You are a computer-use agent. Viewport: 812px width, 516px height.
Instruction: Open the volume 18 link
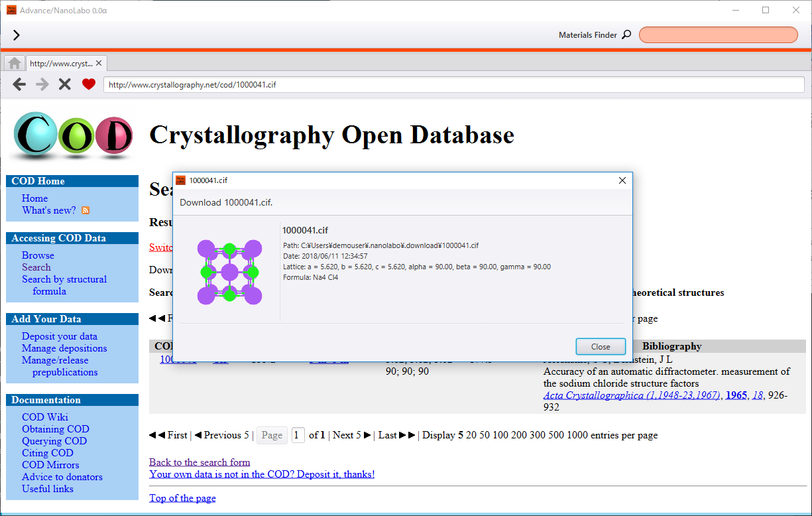(758, 395)
